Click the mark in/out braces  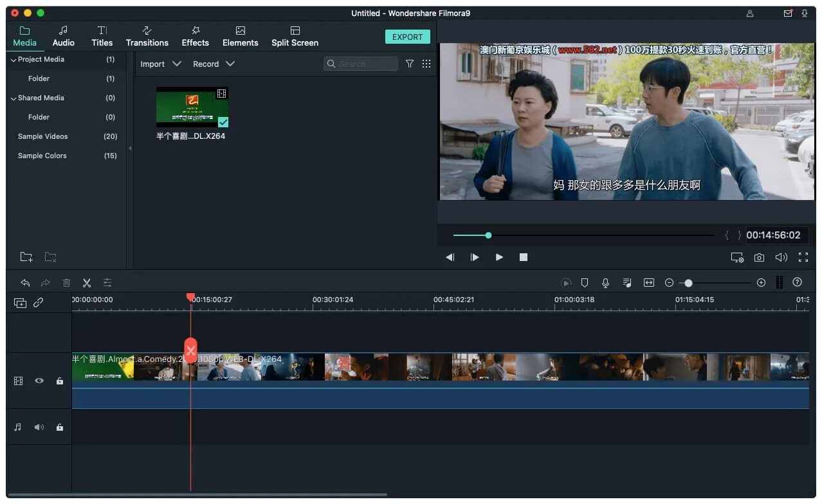pos(733,235)
